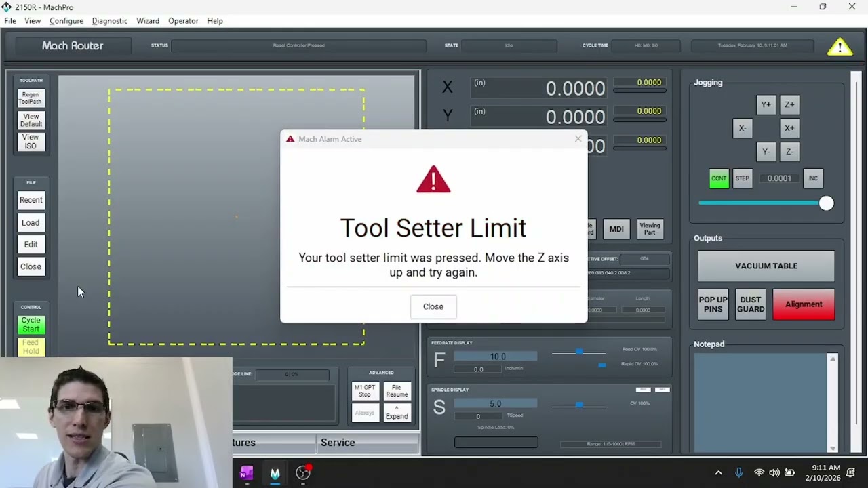Toggle the DUST GUARD output
The height and width of the screenshot is (488, 868).
(x=750, y=304)
